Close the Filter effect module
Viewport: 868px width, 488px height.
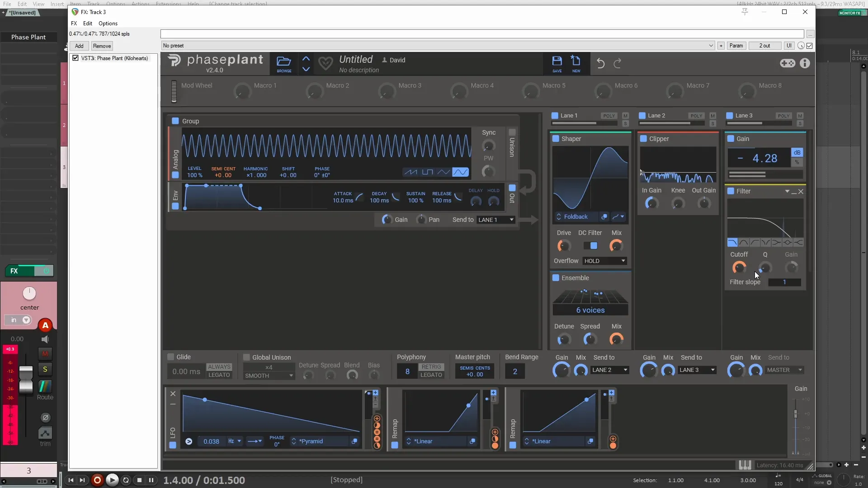coord(801,192)
